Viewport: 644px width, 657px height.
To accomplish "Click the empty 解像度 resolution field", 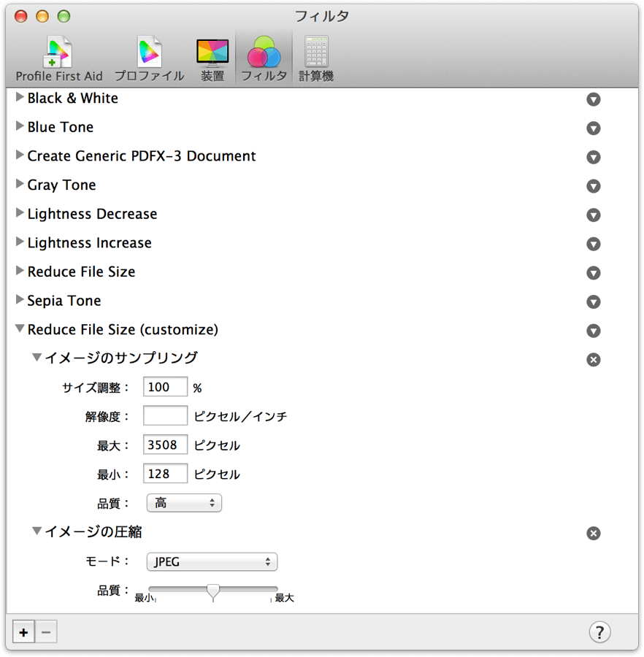I will 165,415.
